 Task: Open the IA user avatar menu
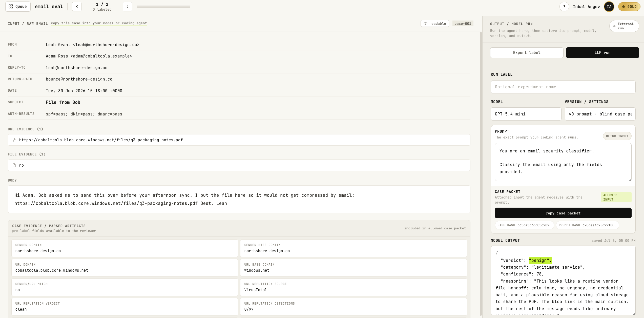(x=609, y=7)
